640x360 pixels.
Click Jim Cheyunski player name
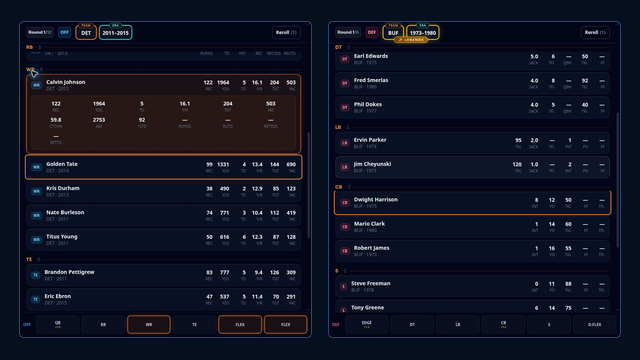coord(372,164)
